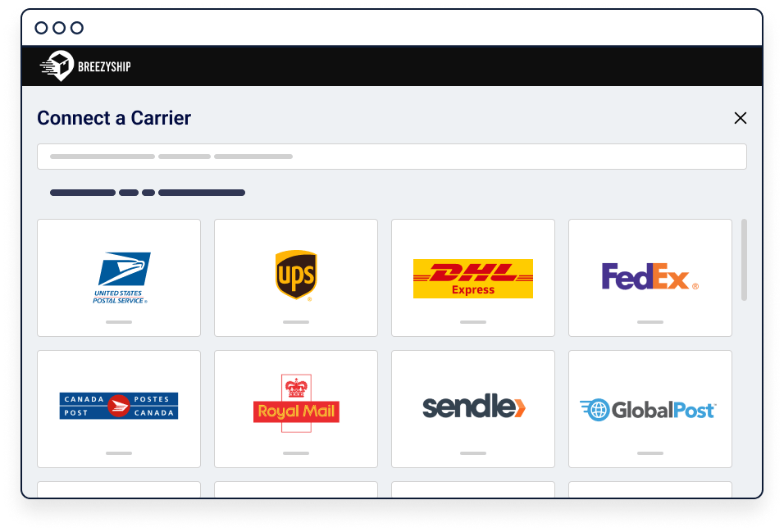Close the Connect a Carrier dialog
784x532 pixels.
(x=740, y=118)
